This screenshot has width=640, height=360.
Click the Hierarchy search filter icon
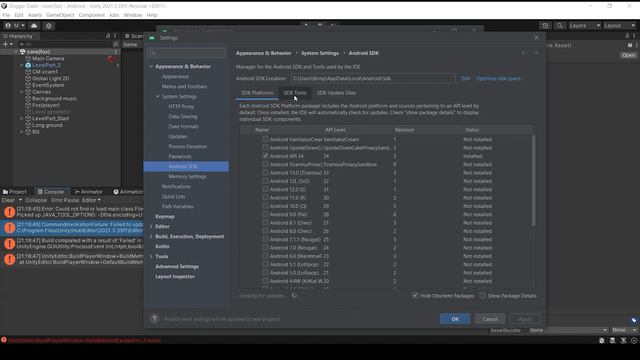[116, 44]
